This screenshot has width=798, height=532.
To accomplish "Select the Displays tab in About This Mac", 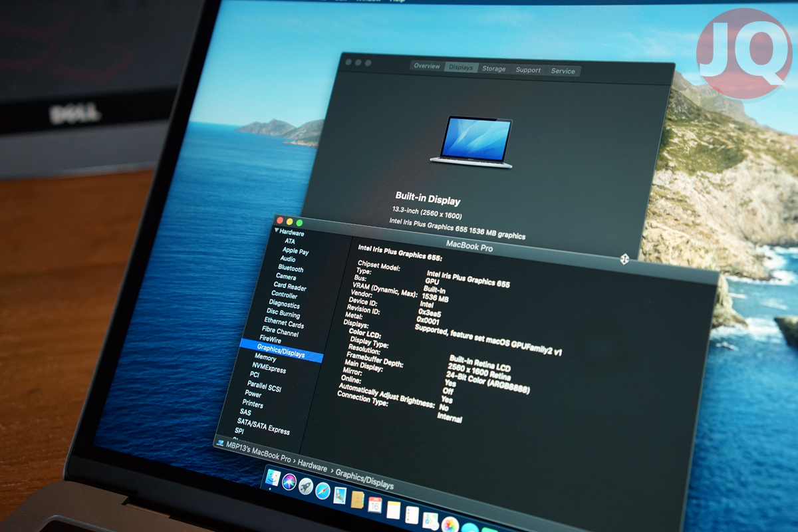I will 461,67.
